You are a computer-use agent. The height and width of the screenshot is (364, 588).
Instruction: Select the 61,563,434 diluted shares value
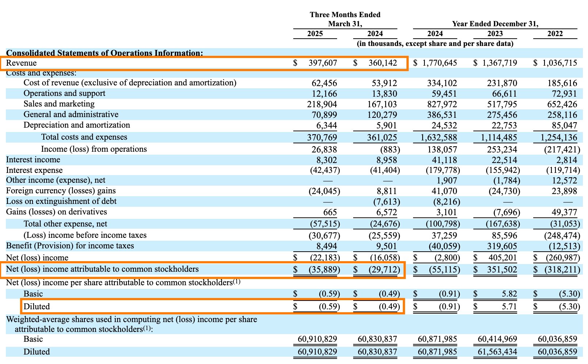tap(497, 352)
